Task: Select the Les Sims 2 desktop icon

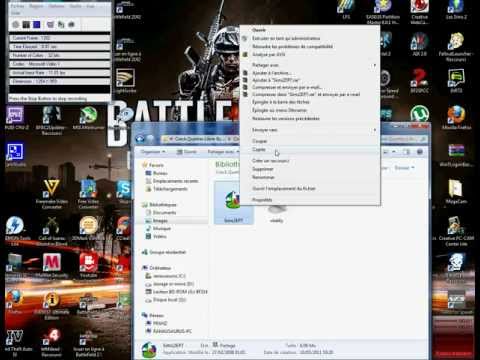Action: click(456, 10)
